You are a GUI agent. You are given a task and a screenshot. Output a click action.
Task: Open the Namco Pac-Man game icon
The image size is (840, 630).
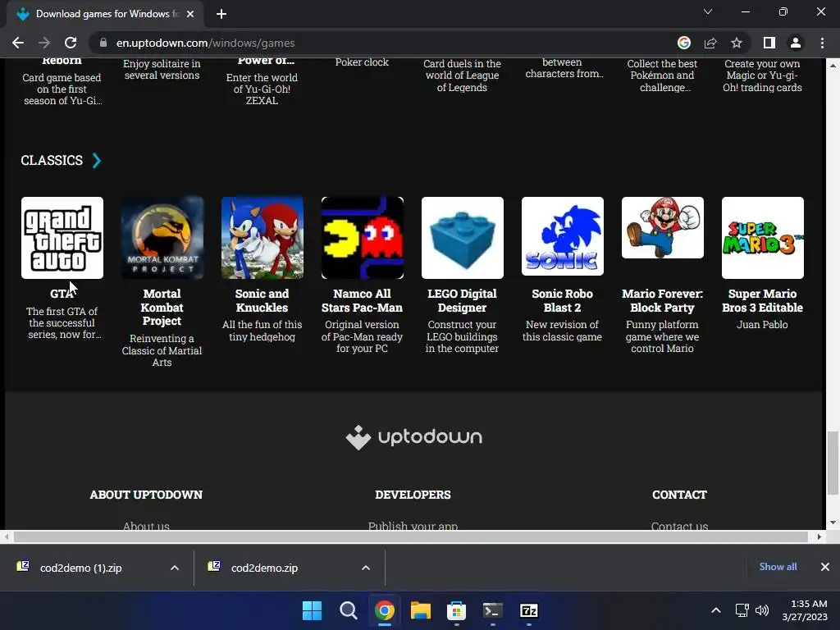tap(362, 238)
